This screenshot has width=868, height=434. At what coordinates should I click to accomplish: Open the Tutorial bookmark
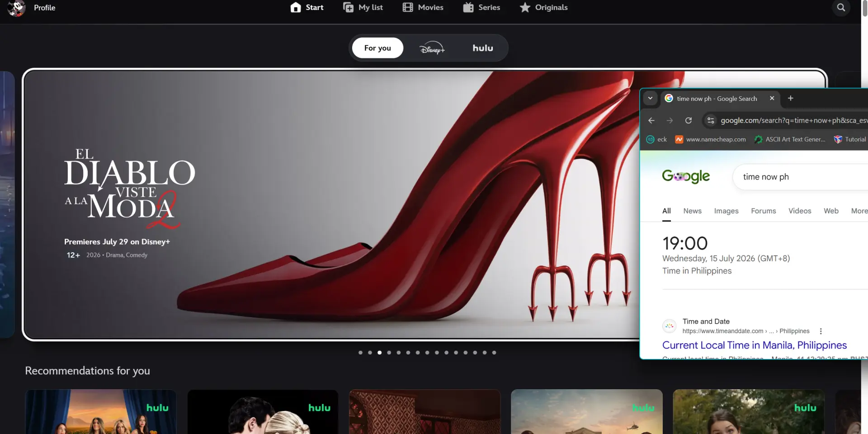click(x=850, y=139)
